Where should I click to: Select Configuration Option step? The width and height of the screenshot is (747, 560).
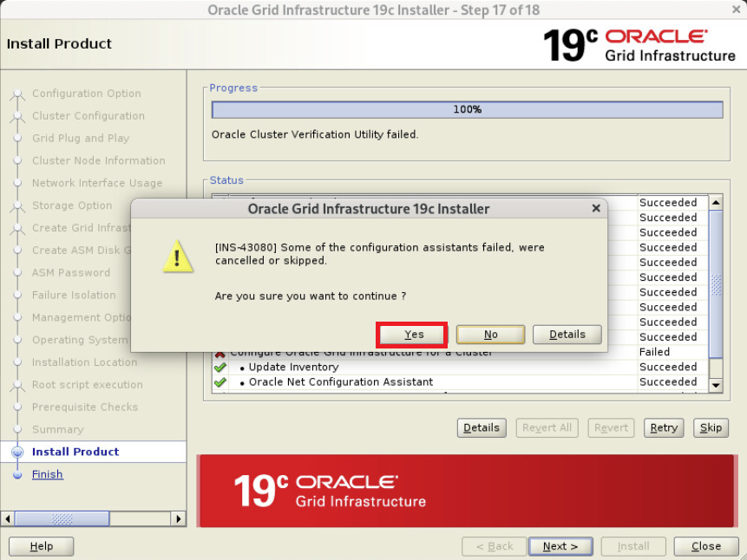(x=86, y=94)
